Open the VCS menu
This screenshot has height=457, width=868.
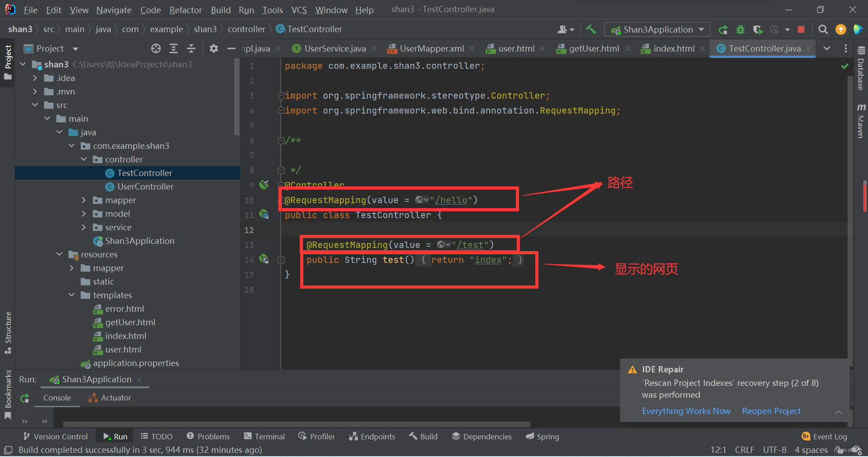299,10
